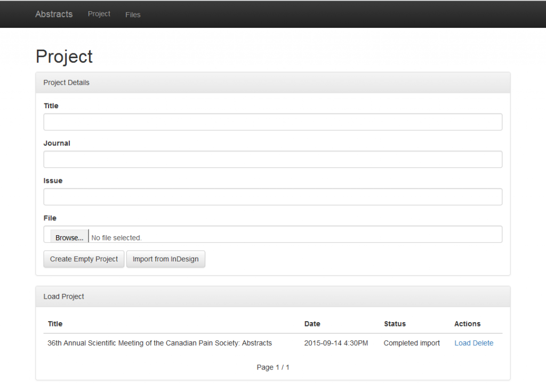Click the Load Project panel header
Viewport: 546px width, 392px height.
coord(63,296)
